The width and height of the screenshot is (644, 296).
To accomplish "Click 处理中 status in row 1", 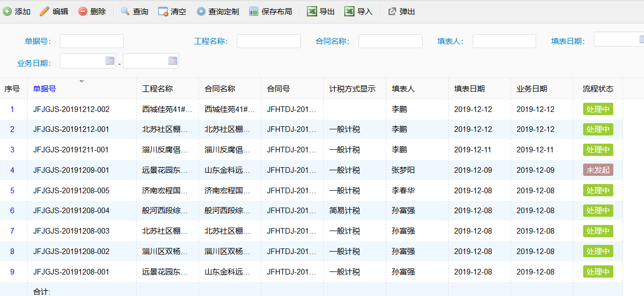I will tap(598, 109).
